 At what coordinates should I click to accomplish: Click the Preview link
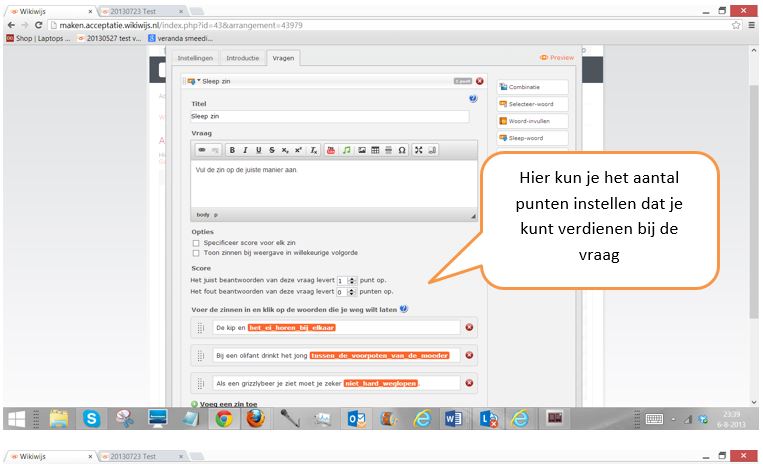(557, 58)
